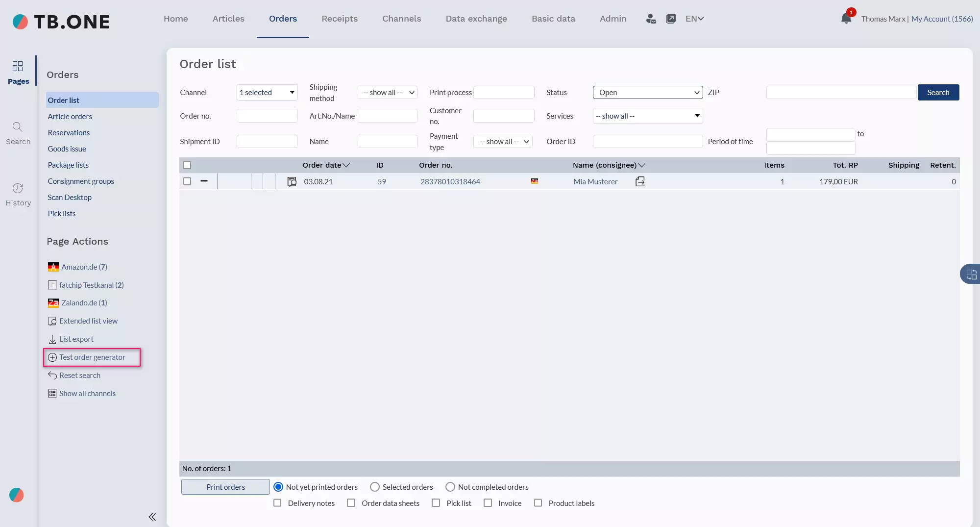Collapse the sidebar with double chevron
Screen dimensions: 980x527
[x=152, y=517]
